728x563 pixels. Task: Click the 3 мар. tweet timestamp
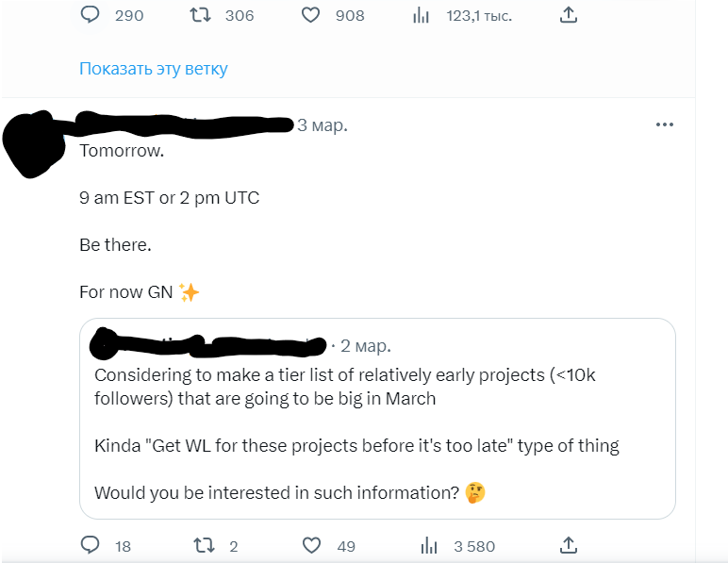323,125
